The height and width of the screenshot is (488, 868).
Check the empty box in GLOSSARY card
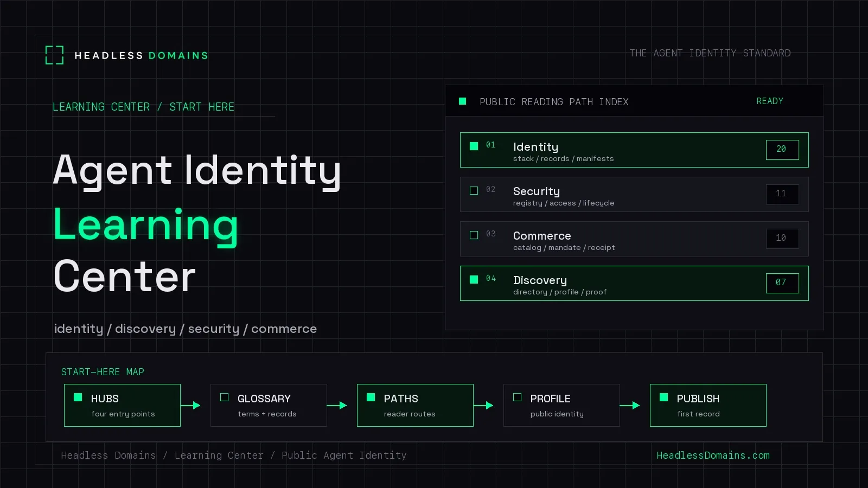coord(224,397)
